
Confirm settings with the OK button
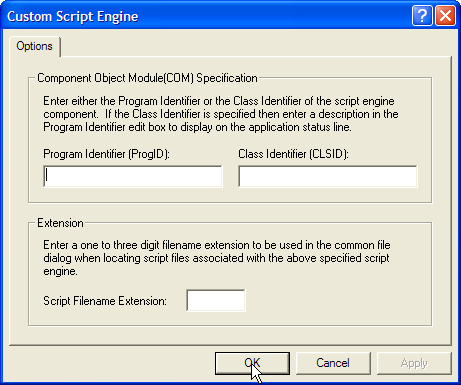point(252,363)
